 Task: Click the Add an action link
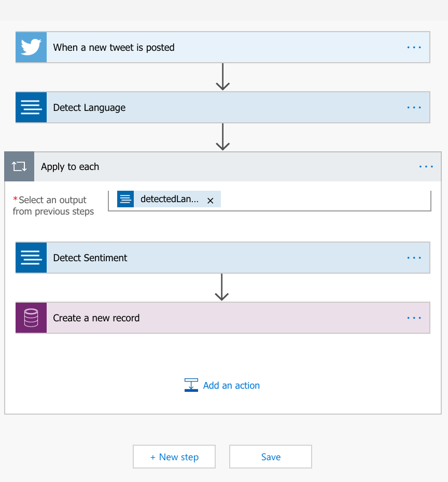click(x=231, y=386)
